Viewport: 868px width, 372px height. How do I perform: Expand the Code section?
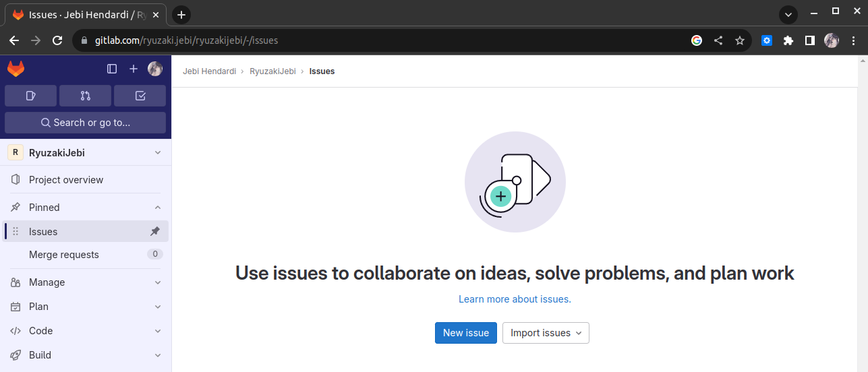[158, 331]
